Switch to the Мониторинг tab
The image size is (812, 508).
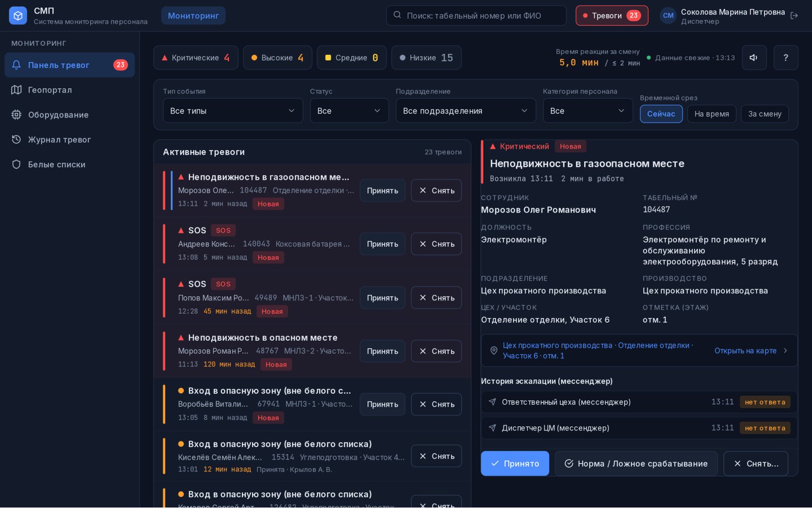[x=193, y=16]
